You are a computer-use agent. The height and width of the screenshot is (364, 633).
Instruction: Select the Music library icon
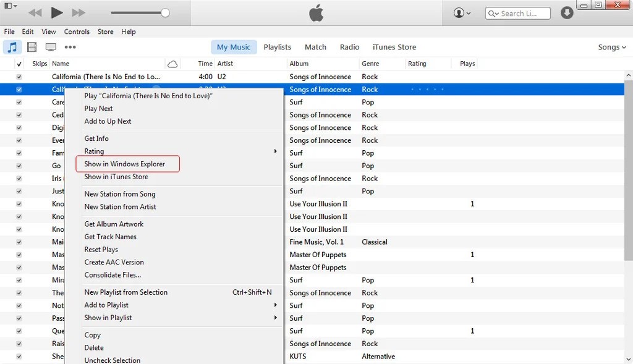click(12, 47)
